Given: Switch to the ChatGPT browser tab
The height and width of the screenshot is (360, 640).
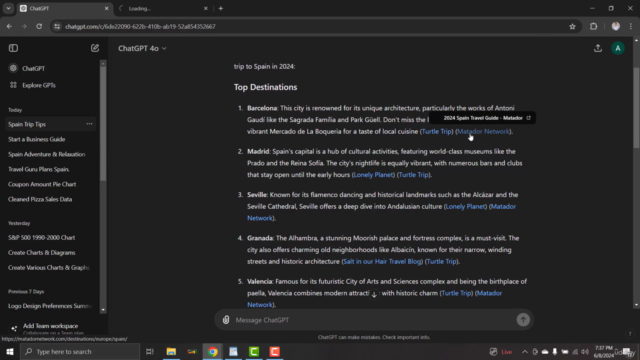Looking at the screenshot, I should click(x=64, y=8).
